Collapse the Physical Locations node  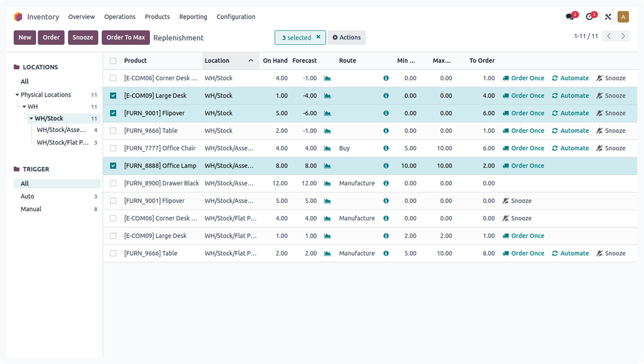17,95
